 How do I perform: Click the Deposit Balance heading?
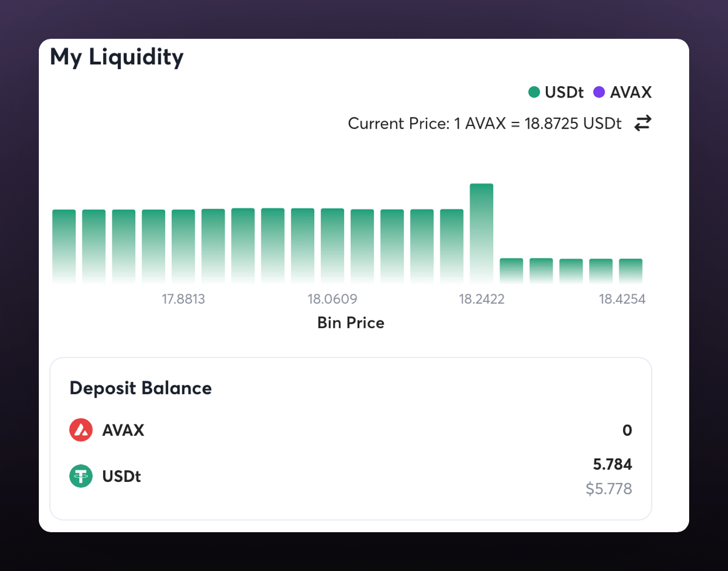point(141,388)
